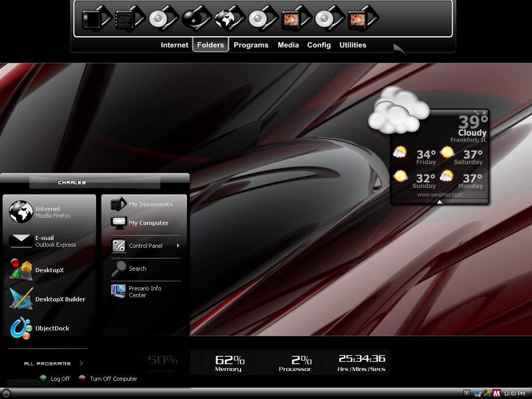Viewport: 532px width, 399px height.
Task: Show hidden system tray icons
Action: pyautogui.click(x=467, y=393)
